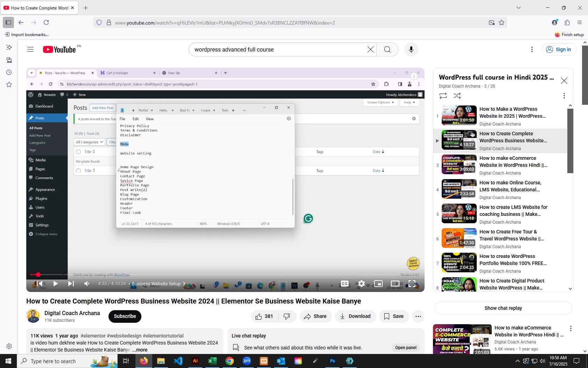This screenshot has width=588, height=368.
Task: Run search with the magnifier button
Action: [387, 49]
